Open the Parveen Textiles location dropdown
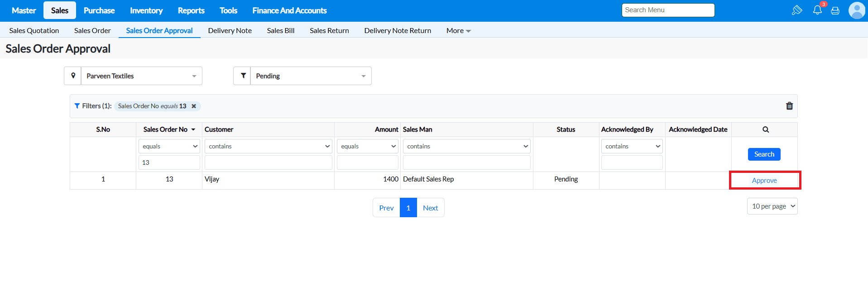 click(141, 76)
